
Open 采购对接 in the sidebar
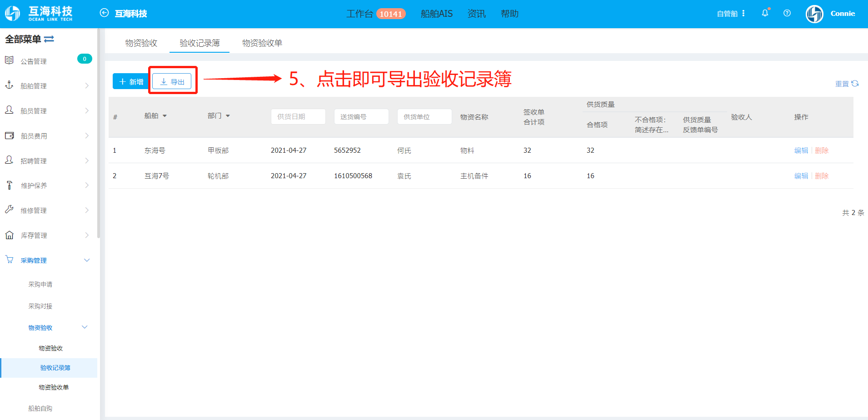click(40, 306)
